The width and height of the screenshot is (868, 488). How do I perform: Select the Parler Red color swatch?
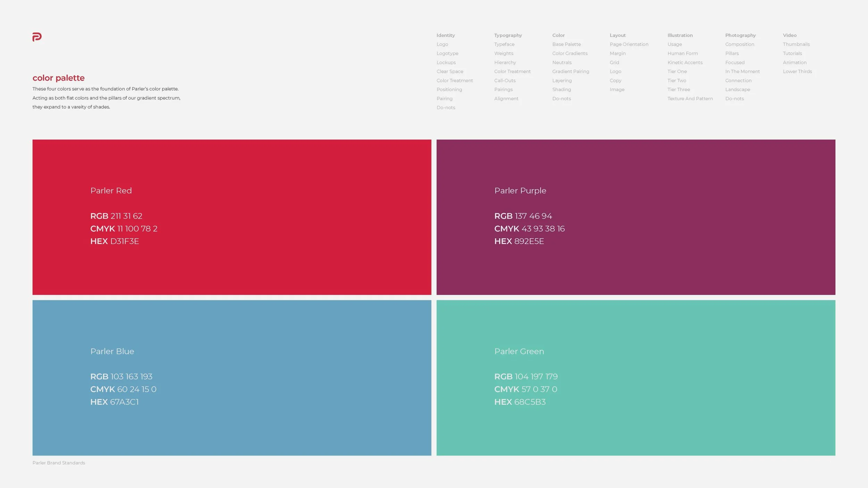[x=232, y=217]
